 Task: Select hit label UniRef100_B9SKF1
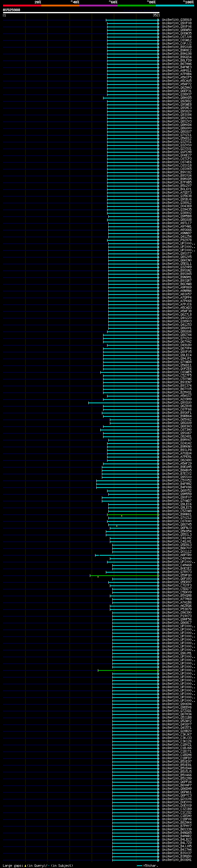177,413
